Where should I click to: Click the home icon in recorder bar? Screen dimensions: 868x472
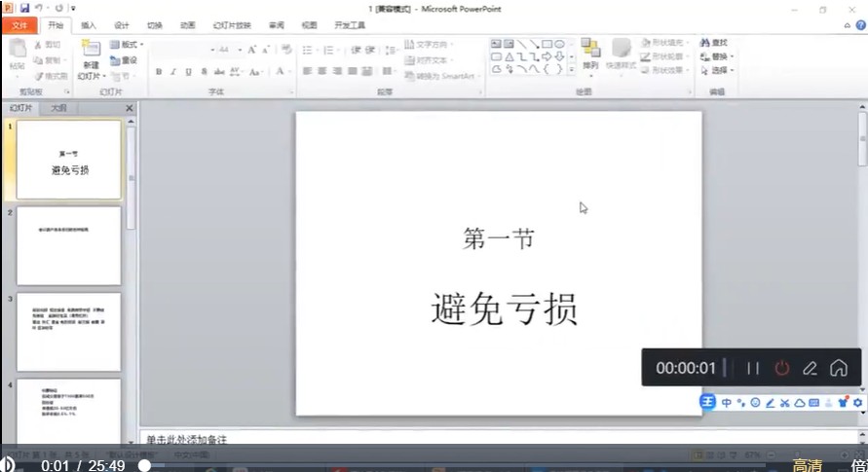tap(838, 368)
